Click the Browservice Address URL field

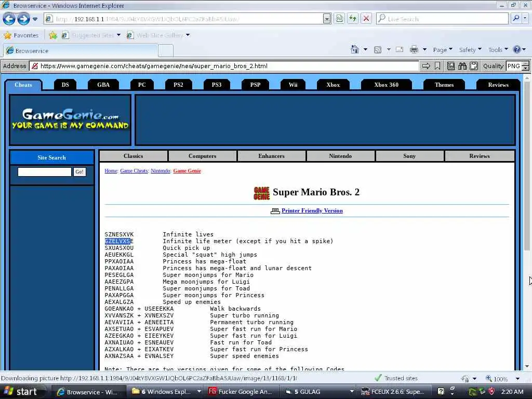224,66
